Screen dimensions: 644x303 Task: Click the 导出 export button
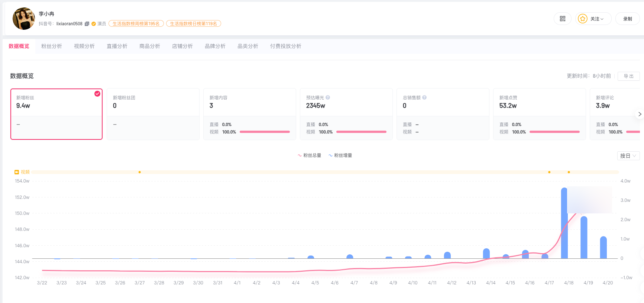coord(628,76)
